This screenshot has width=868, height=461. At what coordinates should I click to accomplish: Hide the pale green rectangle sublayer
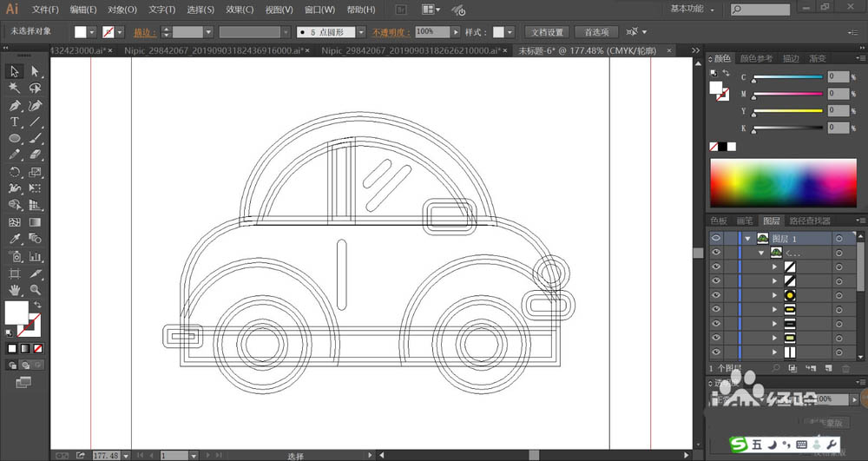[x=716, y=338]
